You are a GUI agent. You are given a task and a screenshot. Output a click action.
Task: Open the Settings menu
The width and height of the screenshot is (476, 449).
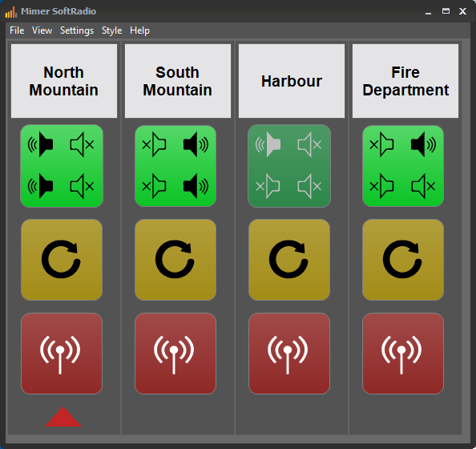[x=77, y=30]
